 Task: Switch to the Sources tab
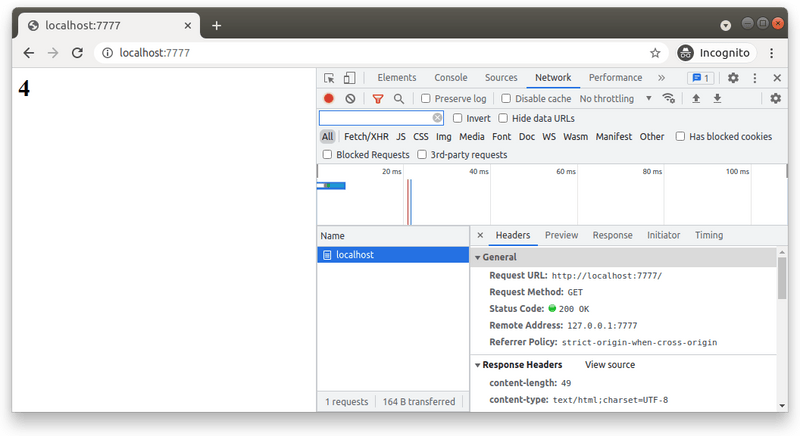501,78
